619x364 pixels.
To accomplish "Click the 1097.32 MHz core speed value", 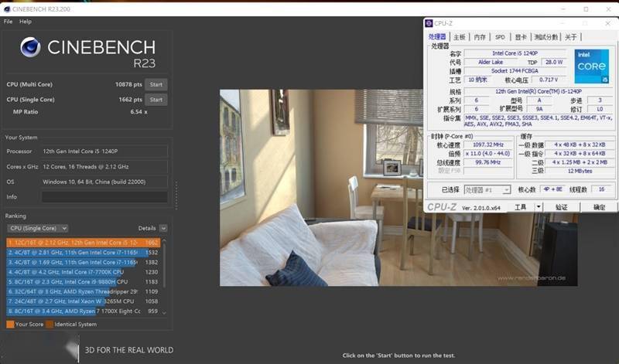I will 488,145.
